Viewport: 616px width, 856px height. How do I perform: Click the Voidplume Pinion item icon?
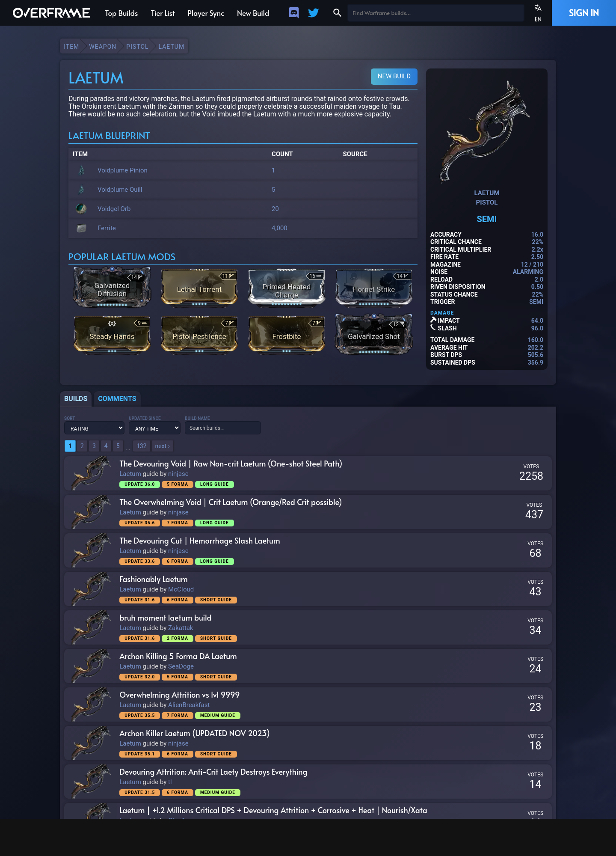coord(81,170)
